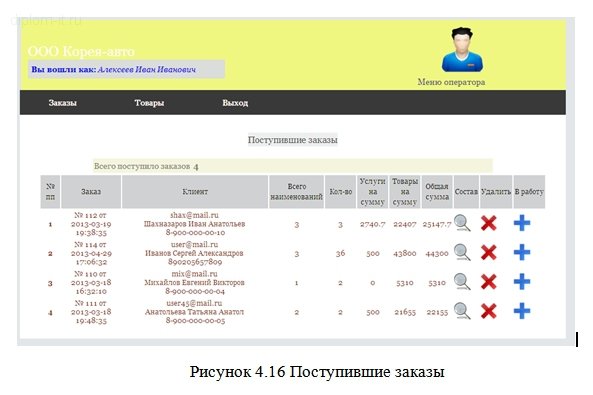Click phone 8-900-000-00-05

click(195, 320)
